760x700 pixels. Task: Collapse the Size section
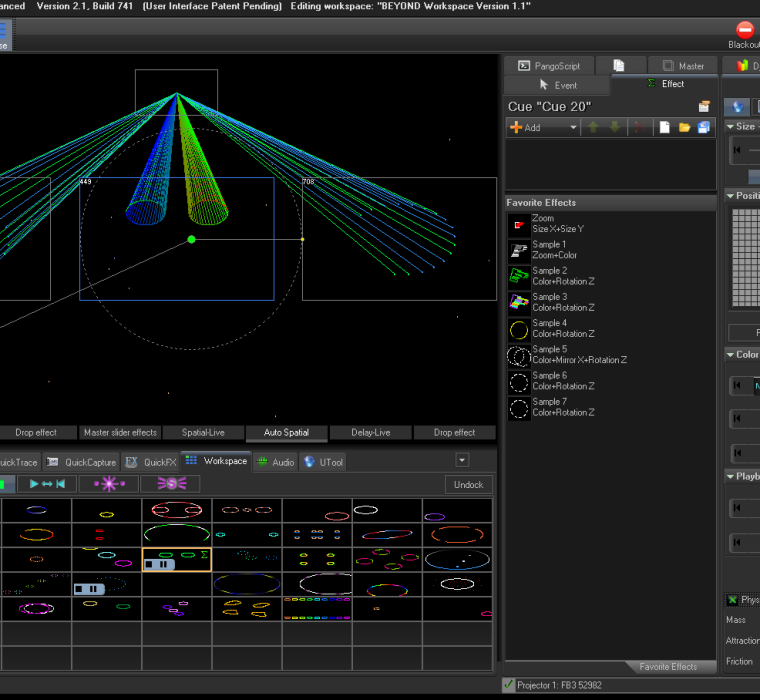point(730,127)
